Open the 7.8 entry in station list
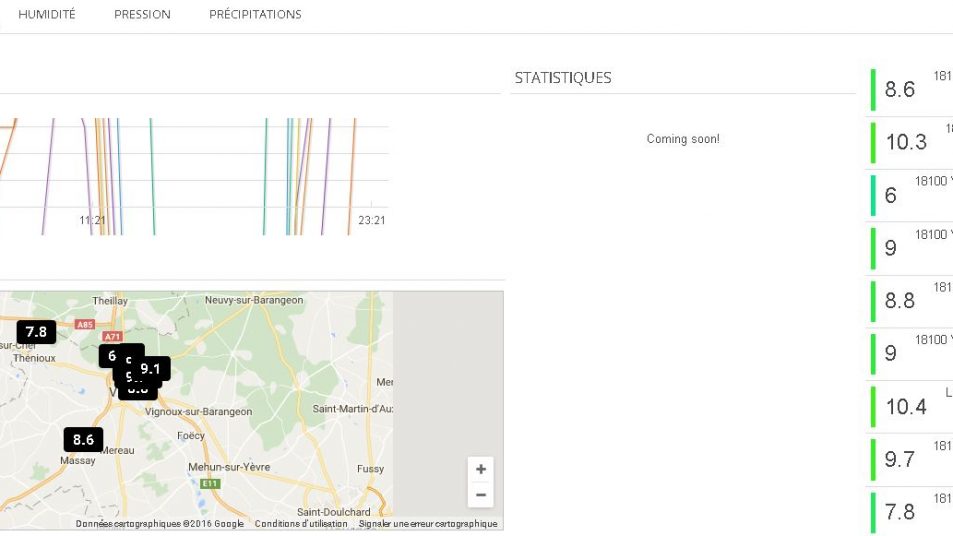Viewport: 953px width, 536px height. tap(900, 512)
